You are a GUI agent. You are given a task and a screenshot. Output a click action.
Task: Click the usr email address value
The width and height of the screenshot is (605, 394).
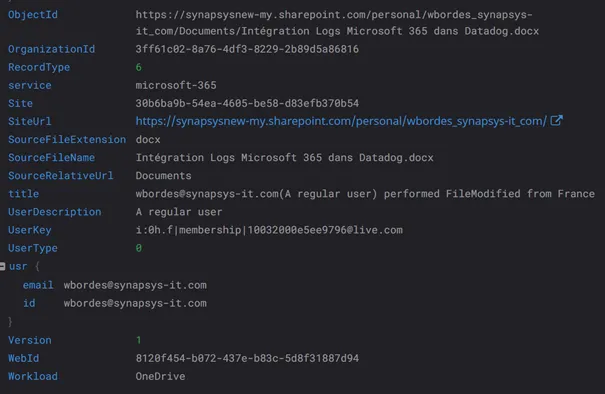tap(135, 285)
